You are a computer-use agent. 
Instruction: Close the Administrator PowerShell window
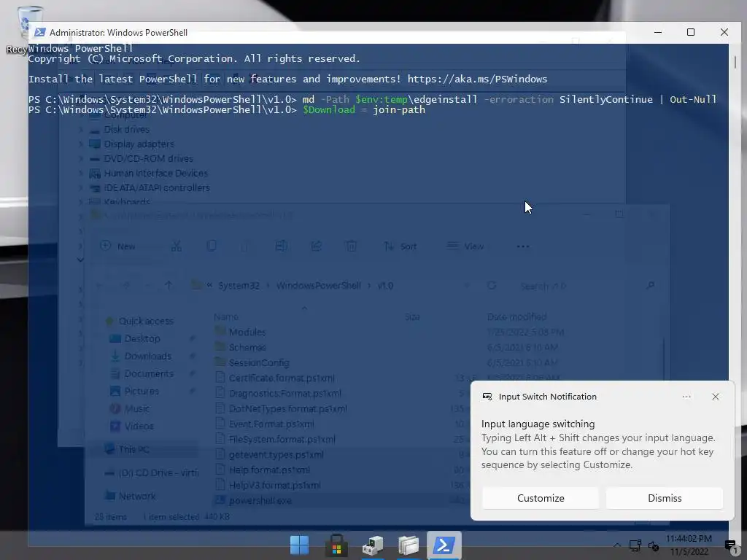(724, 32)
